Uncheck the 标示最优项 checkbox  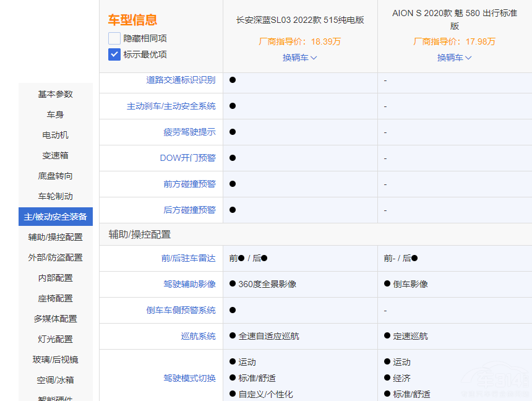tap(114, 54)
